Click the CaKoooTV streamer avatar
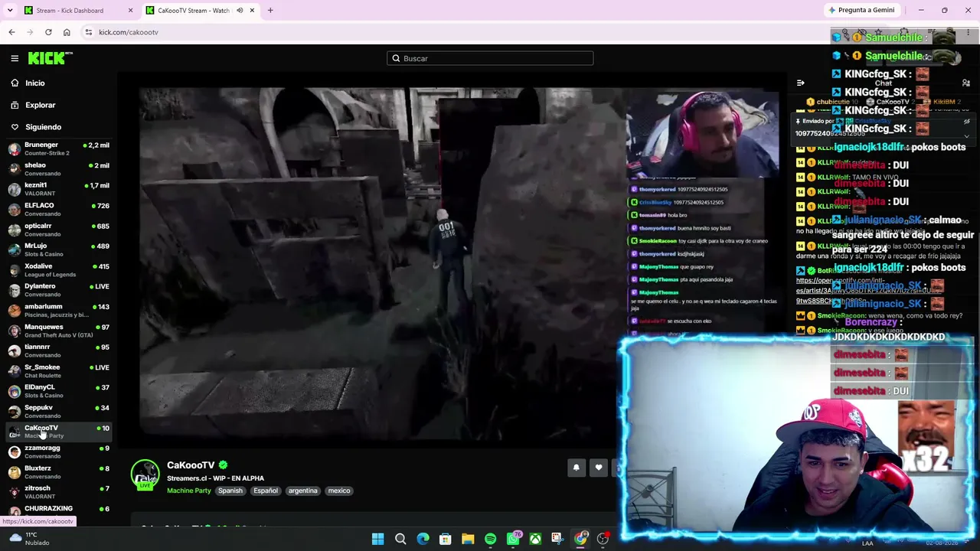 pos(145,474)
